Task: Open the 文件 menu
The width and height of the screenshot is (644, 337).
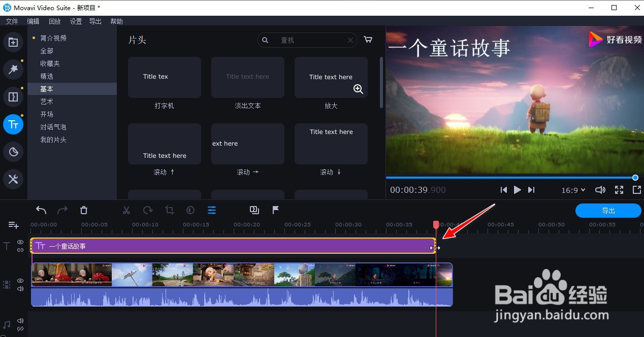Action: (x=12, y=21)
